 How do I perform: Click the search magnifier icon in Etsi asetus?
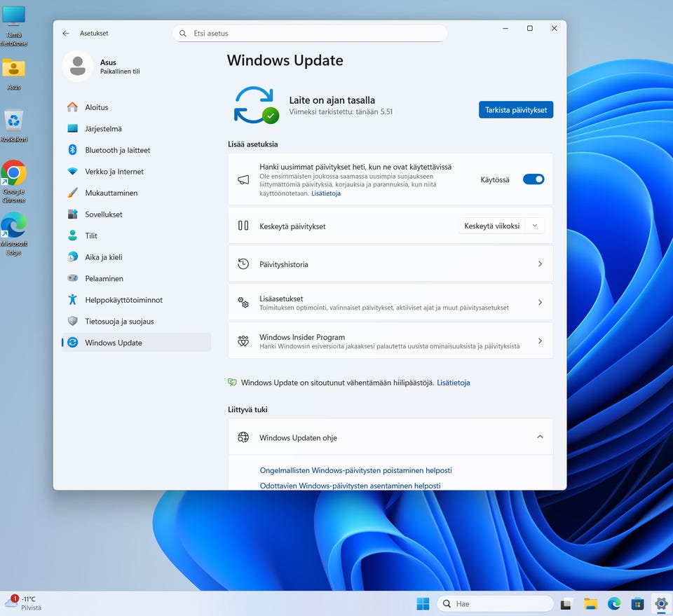tap(183, 34)
